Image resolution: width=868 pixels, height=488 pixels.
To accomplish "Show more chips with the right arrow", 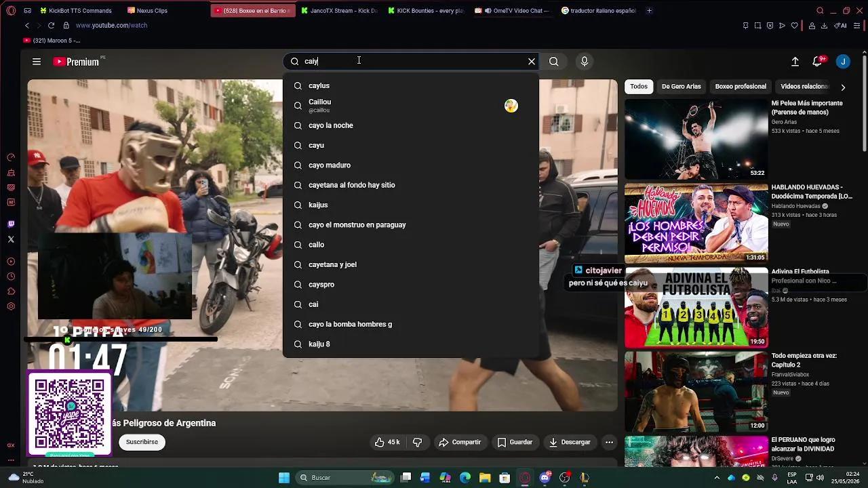I will click(x=843, y=87).
